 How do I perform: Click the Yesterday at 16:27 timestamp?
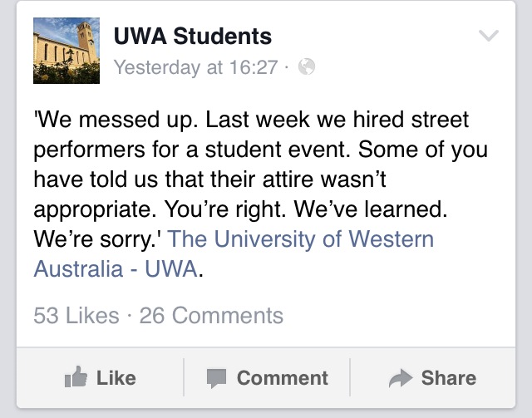point(195,67)
